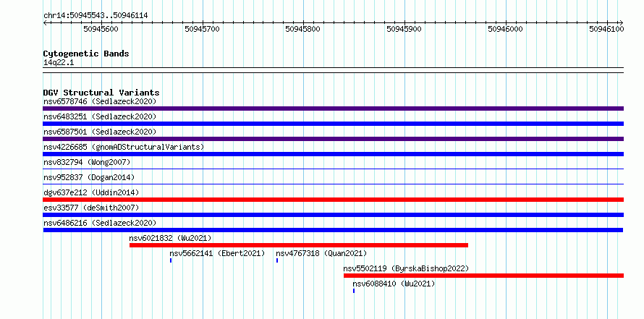Click the small blue marker under nsv4767318
This screenshot has height=319, width=644.
point(277,260)
